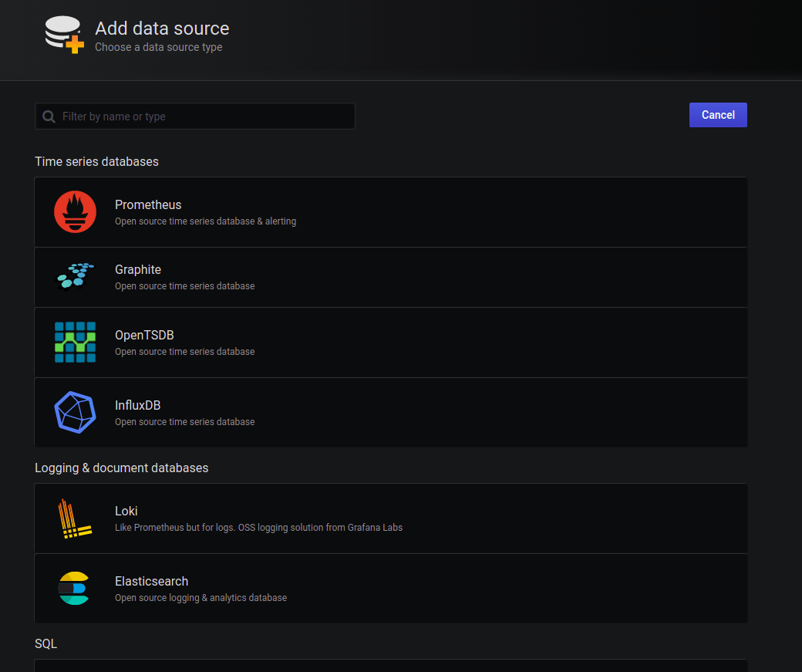The image size is (802, 672).
Task: Click the 'Add data source' page title
Action: click(162, 29)
